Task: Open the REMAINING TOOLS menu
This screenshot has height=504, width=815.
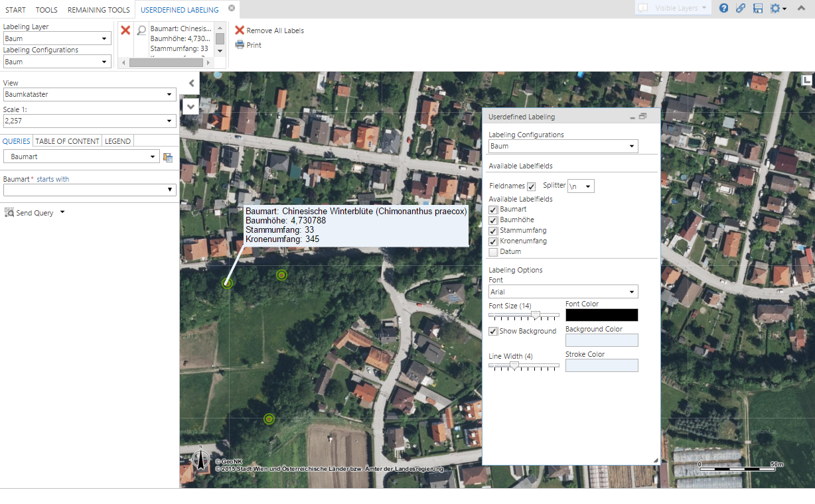Action: [x=98, y=9]
